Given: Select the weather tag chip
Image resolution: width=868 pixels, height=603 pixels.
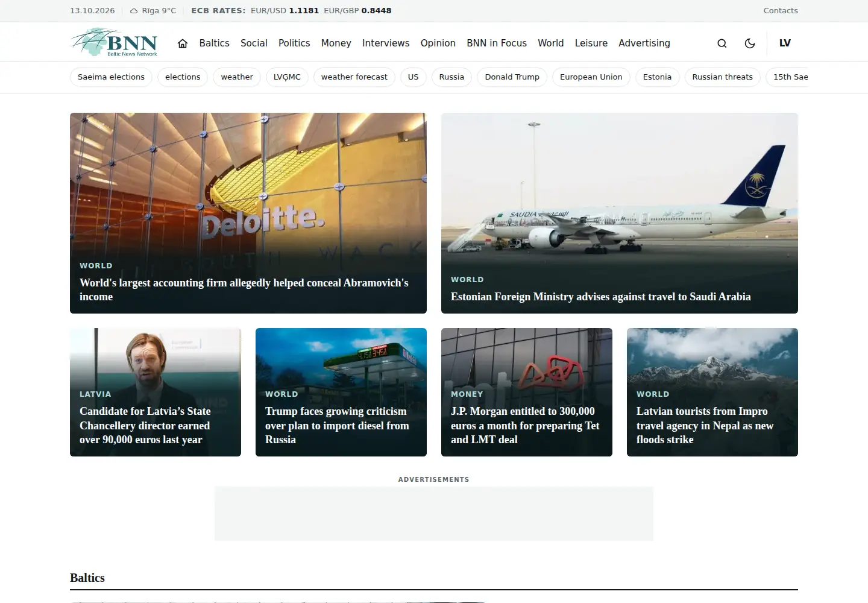Looking at the screenshot, I should pos(237,77).
